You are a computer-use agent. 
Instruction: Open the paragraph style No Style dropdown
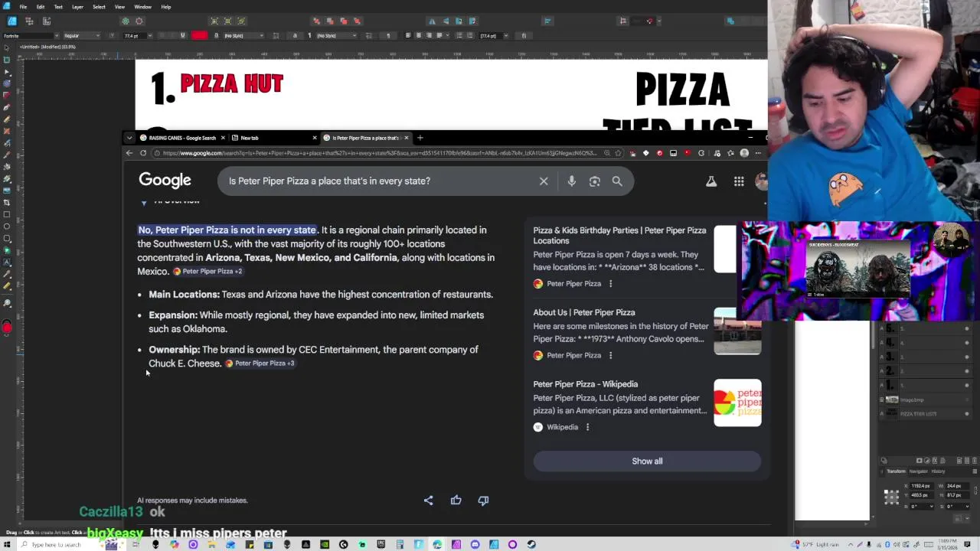tap(335, 36)
